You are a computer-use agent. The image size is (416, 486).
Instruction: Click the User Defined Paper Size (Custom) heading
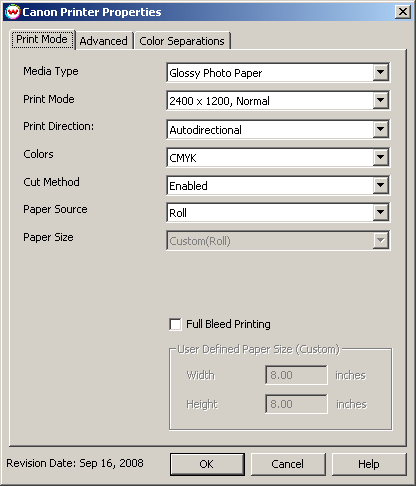point(258,349)
